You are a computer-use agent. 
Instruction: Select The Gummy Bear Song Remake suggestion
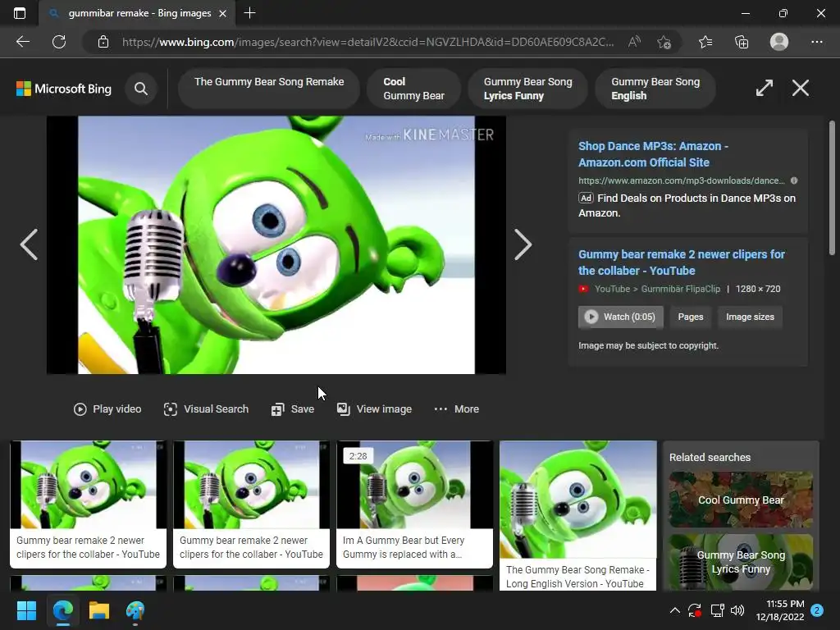pos(269,89)
